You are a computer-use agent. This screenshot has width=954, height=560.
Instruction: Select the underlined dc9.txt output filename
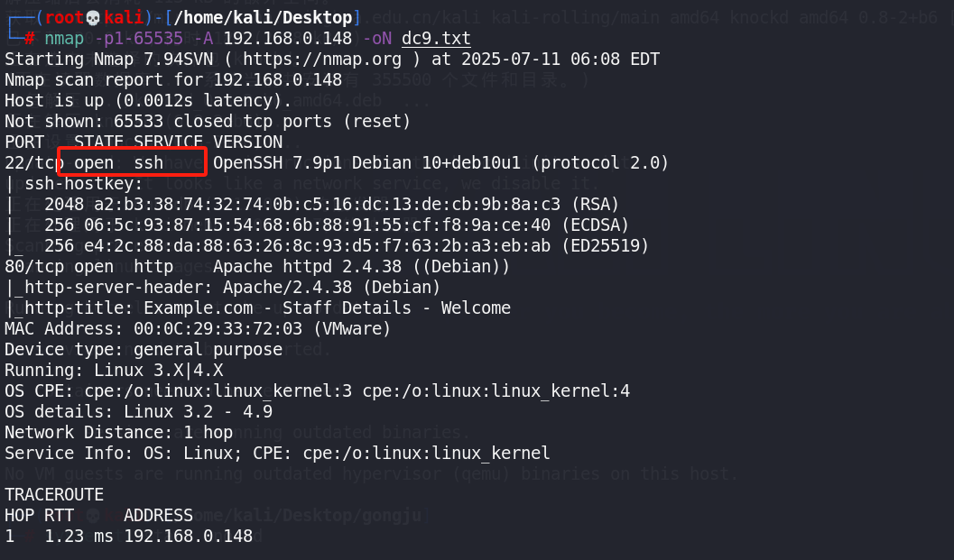pos(437,38)
